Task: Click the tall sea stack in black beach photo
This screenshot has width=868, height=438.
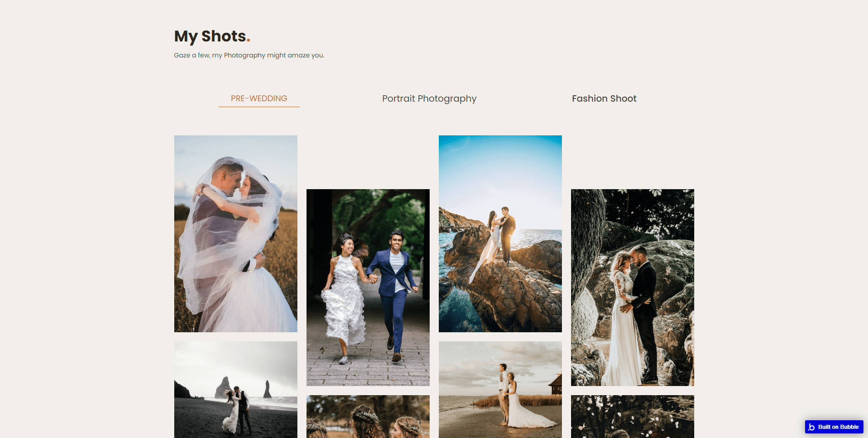Action: (223, 387)
